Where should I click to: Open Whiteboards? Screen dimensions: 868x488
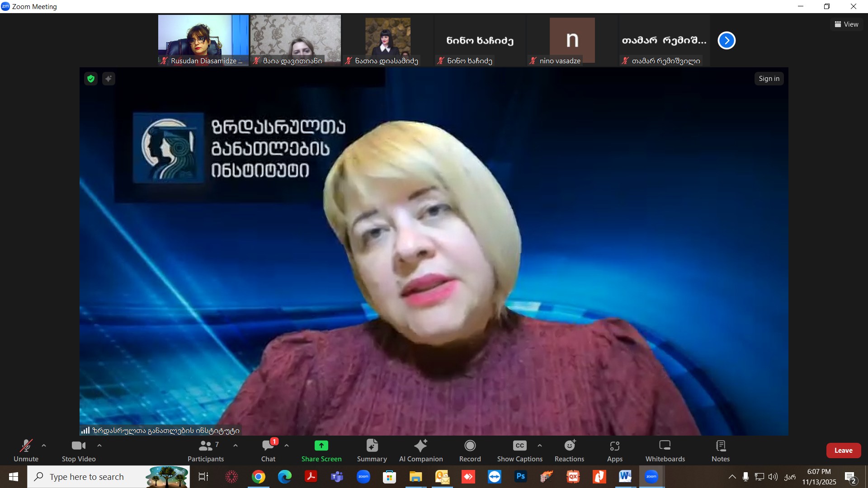[x=665, y=450]
